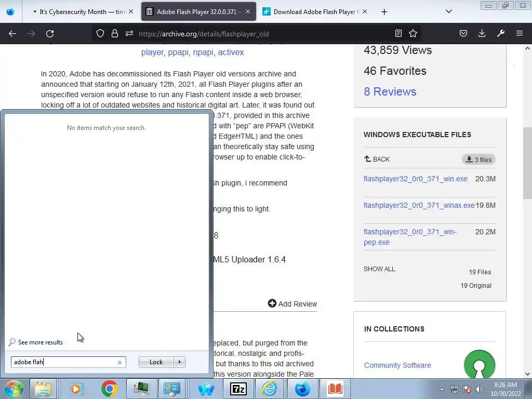The image size is (532, 399).
Task: Open File Explorer from taskbar
Action: [44, 389]
